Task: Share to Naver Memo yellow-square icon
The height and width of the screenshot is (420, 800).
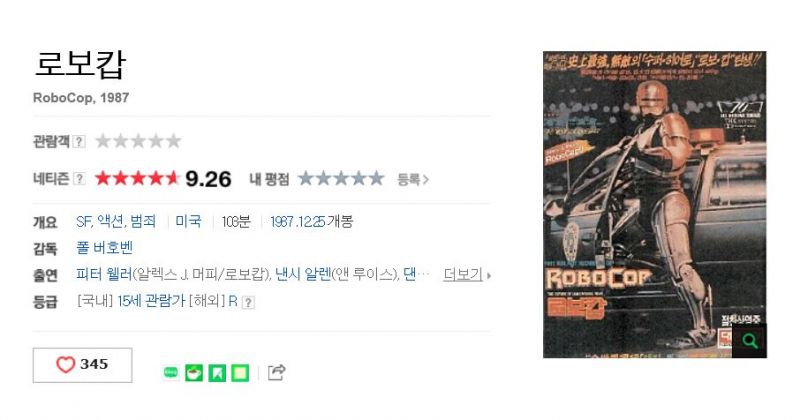Action: point(240,373)
